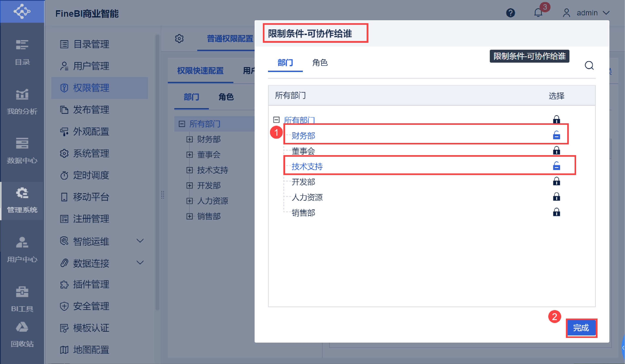Open the notifications bell
Viewport: 625px width, 364px height.
tap(538, 13)
